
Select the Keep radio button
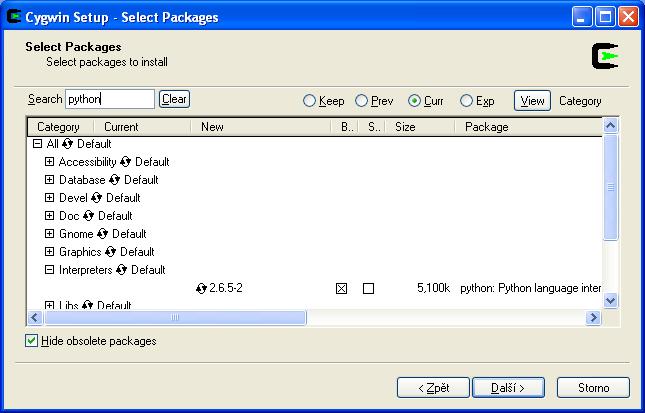point(310,101)
